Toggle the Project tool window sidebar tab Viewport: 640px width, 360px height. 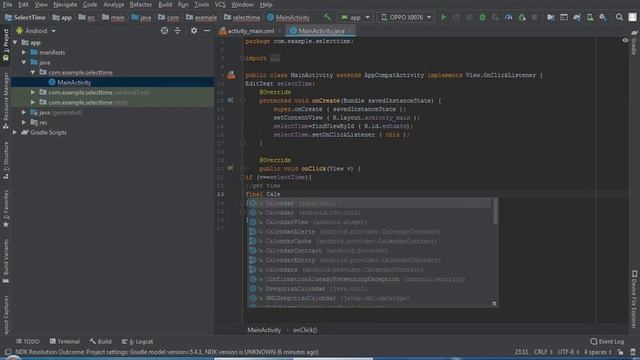(x=6, y=46)
